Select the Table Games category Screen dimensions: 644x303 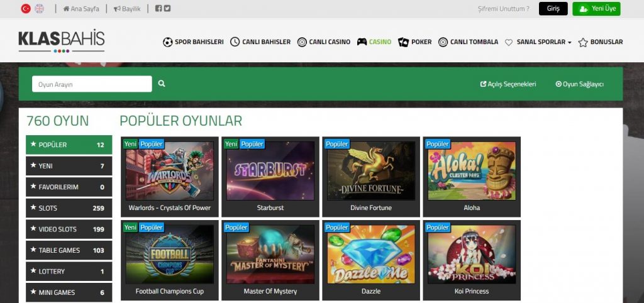coord(69,250)
